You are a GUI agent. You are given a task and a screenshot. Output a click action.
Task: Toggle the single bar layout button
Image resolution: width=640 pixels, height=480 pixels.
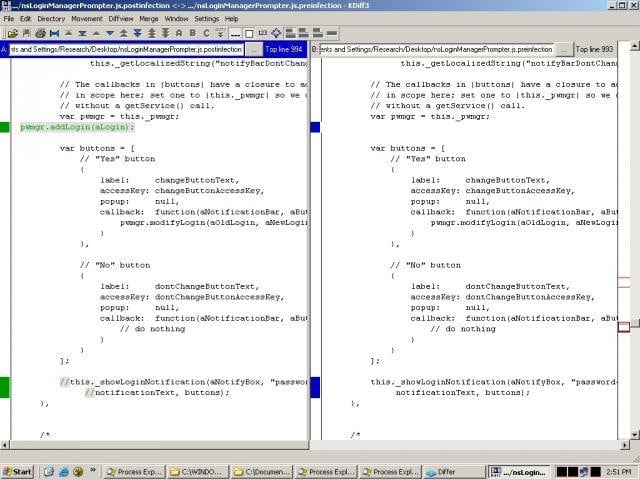coord(332,33)
